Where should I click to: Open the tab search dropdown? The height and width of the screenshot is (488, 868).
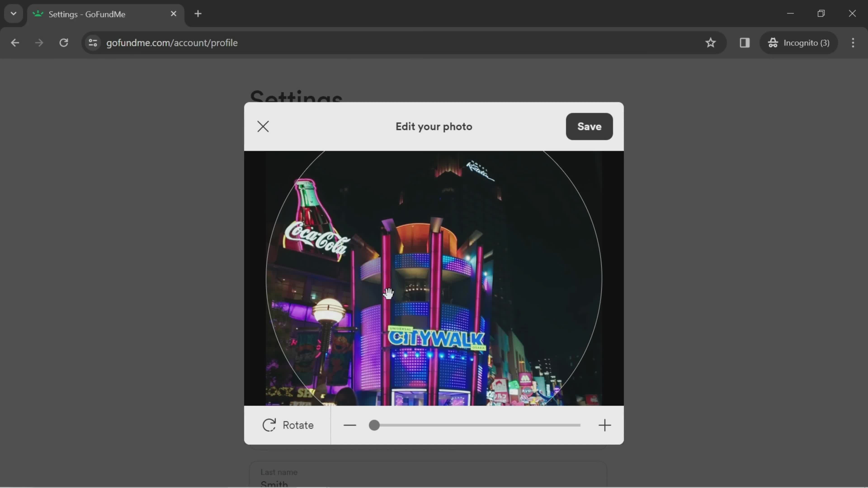(x=14, y=14)
